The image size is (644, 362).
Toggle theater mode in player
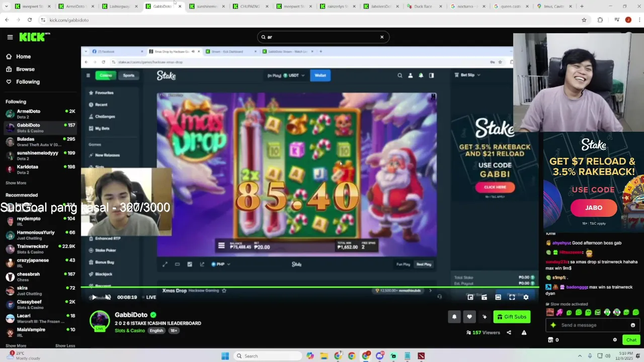pos(498,297)
